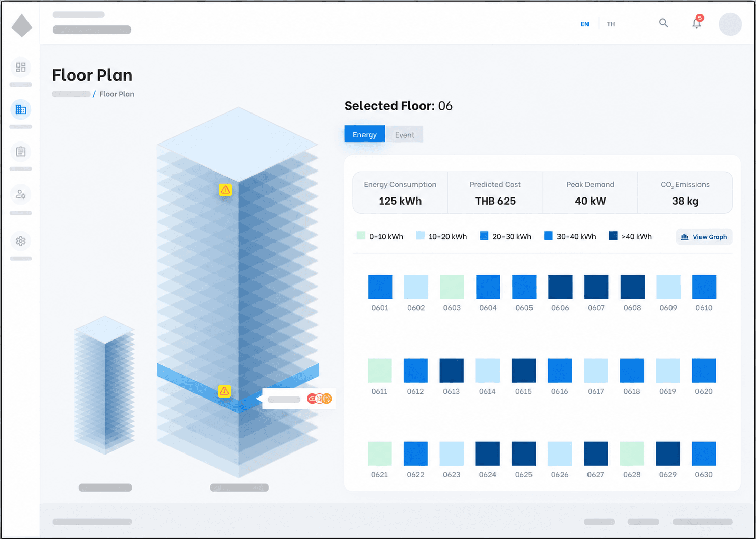Open the user avatar circle
The height and width of the screenshot is (539, 756).
(730, 24)
